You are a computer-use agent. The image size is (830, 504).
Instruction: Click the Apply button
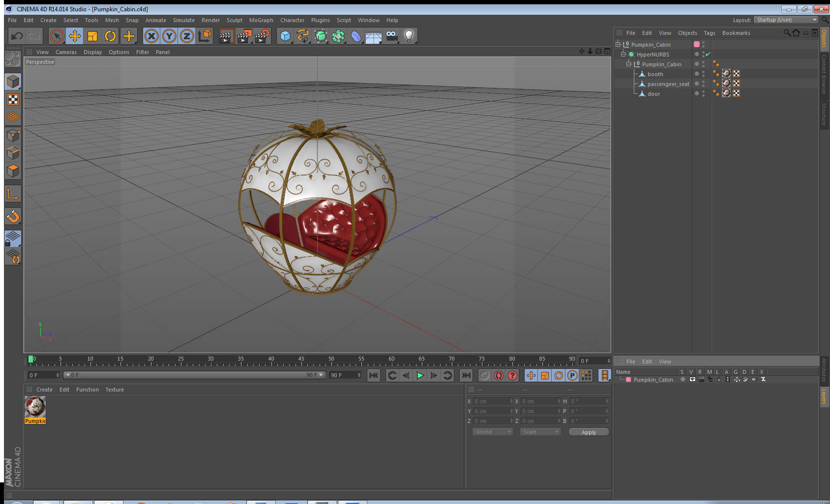tap(589, 432)
